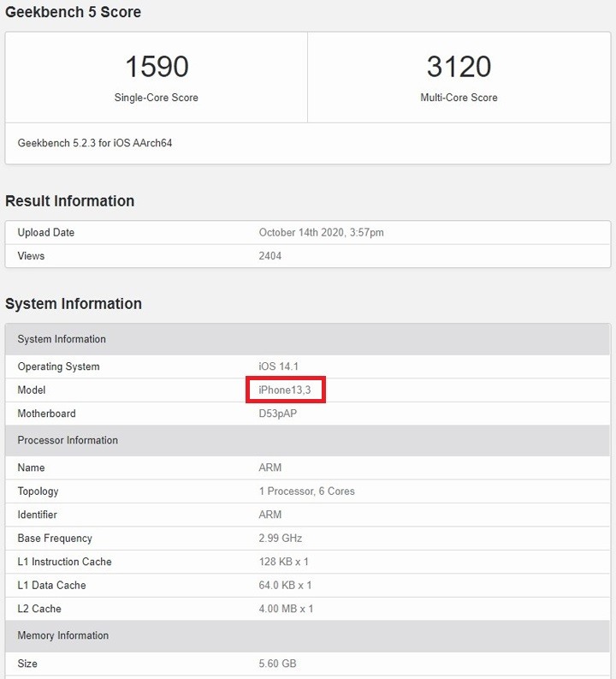616x679 pixels.
Task: Select the '2.99 GHz' value
Action: click(281, 539)
